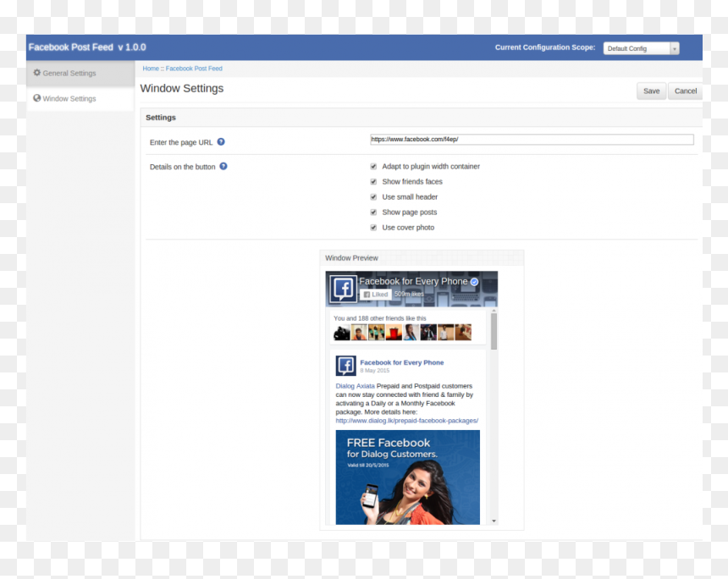Open the Facebook for Every Phone post author link
The width and height of the screenshot is (728, 579).
402,362
